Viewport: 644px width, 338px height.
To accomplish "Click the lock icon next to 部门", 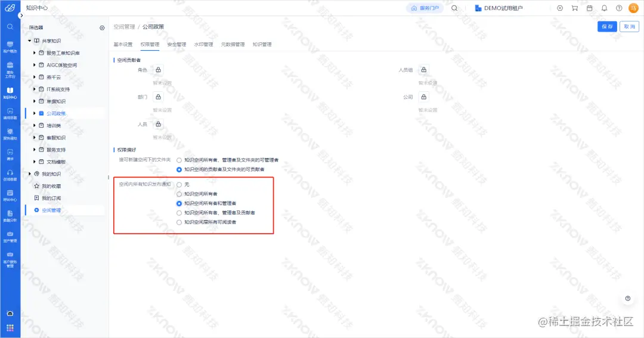I will point(158,97).
